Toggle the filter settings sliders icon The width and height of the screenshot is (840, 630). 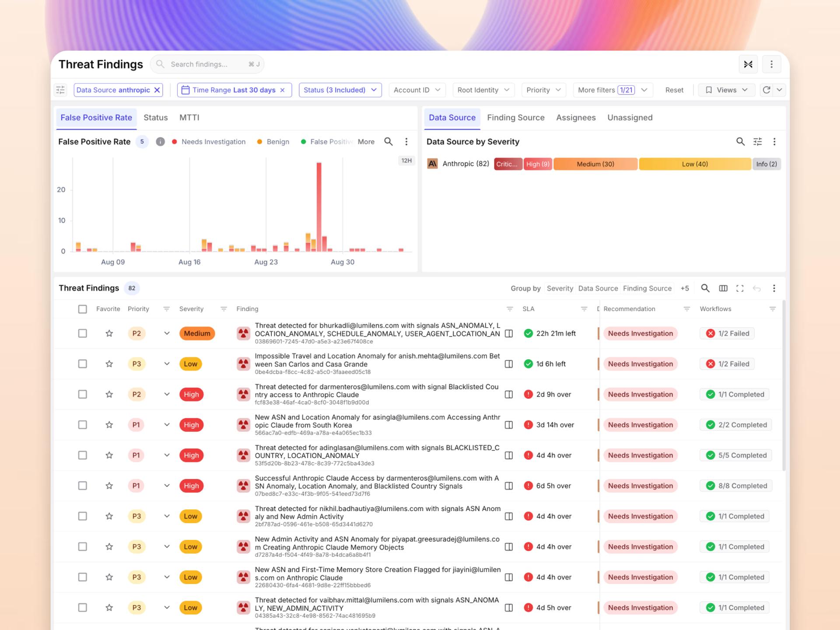[x=60, y=90]
